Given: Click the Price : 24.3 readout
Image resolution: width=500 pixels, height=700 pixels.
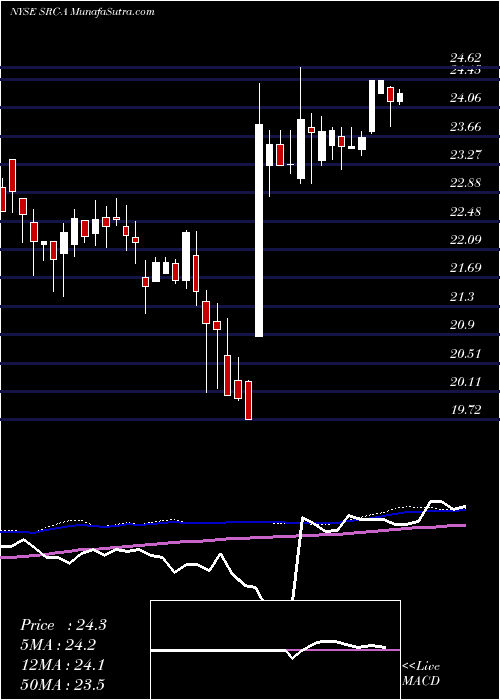Looking at the screenshot, I should (x=63, y=625).
